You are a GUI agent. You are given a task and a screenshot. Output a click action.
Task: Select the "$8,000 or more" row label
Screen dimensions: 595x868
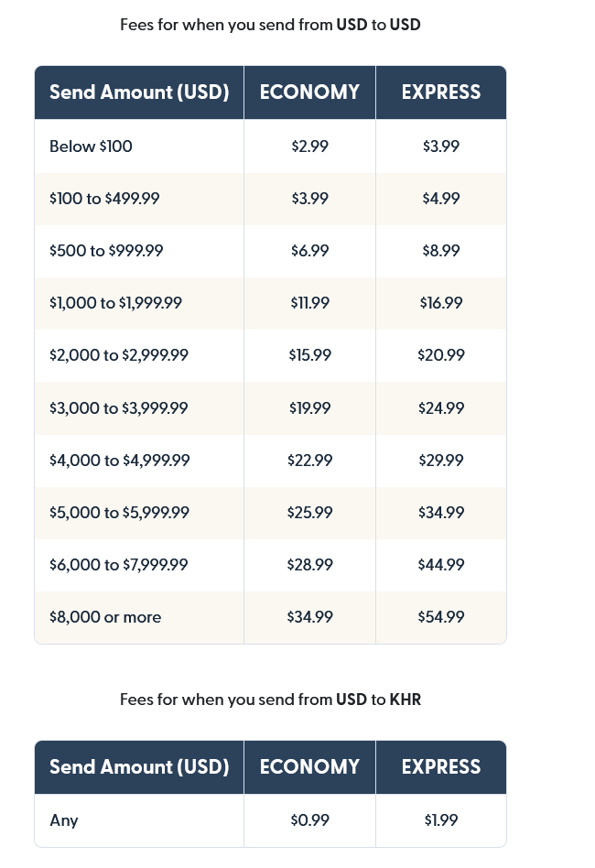click(105, 617)
